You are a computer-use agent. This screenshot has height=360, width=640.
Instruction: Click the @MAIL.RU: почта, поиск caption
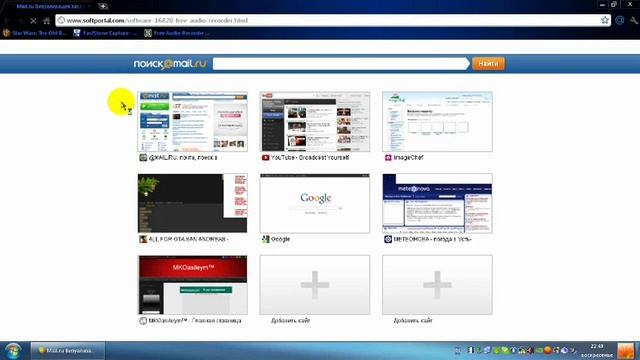(183, 158)
